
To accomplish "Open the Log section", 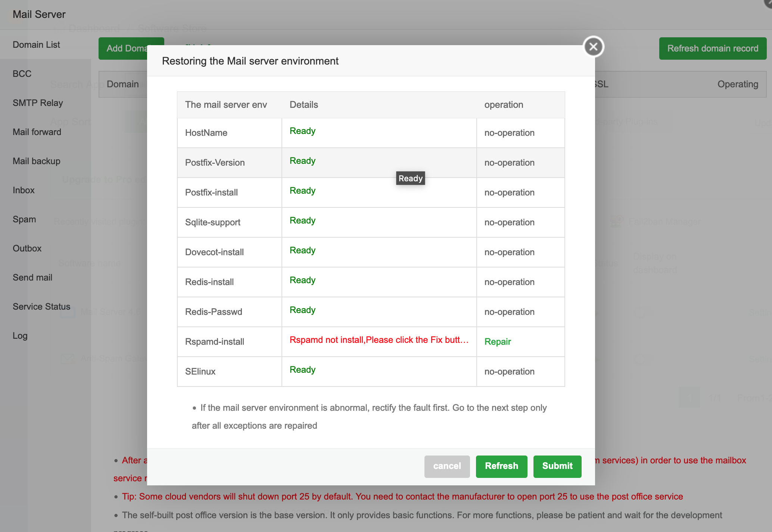I will [20, 336].
